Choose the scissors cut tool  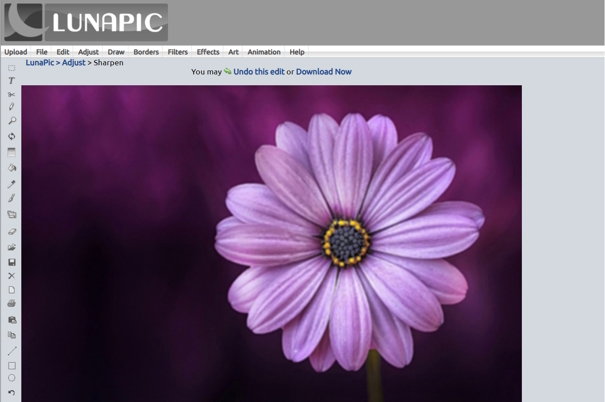[x=12, y=95]
